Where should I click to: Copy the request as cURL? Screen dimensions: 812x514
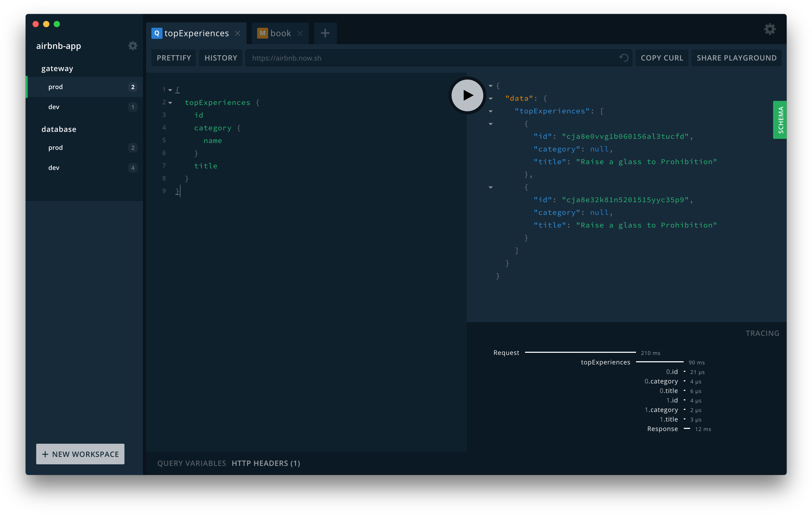(661, 58)
